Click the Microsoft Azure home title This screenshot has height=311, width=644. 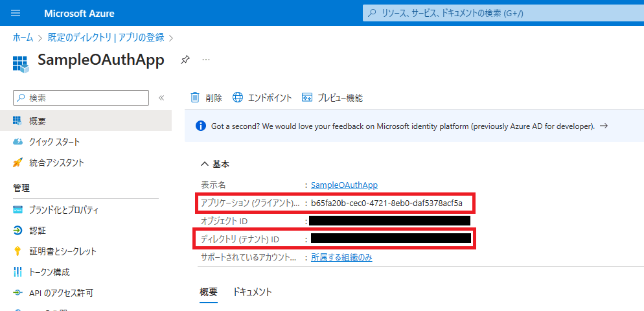pyautogui.click(x=79, y=14)
